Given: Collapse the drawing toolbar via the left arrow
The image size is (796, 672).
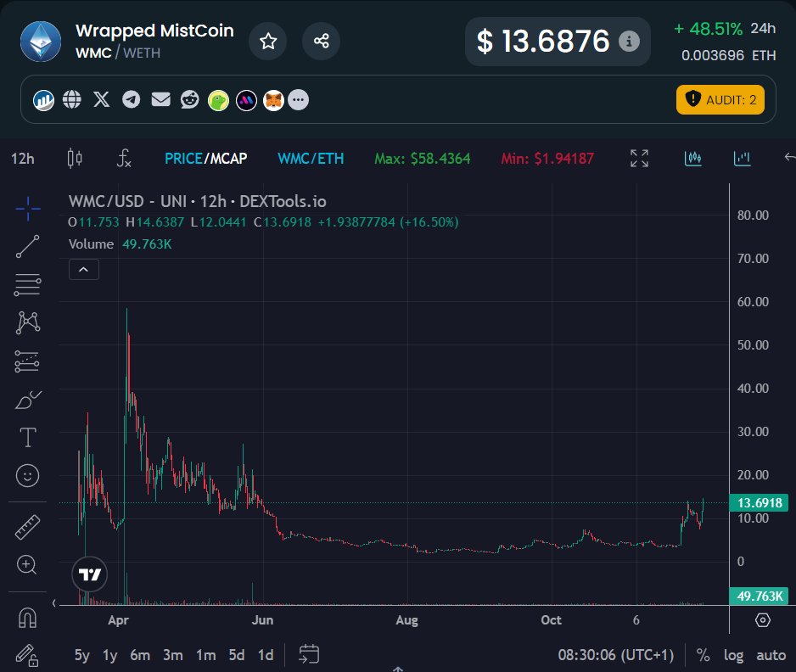Looking at the screenshot, I should 53,603.
